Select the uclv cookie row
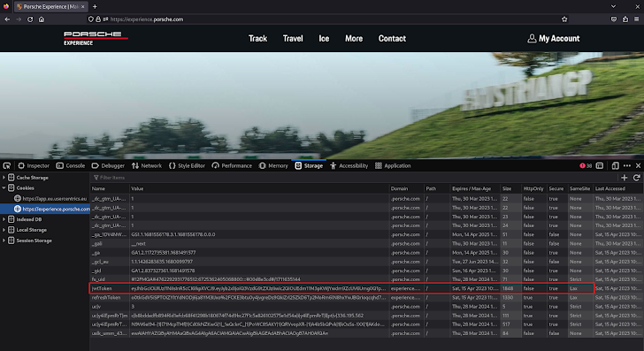Image resolution: width=644 pixels, height=351 pixels. click(367, 307)
